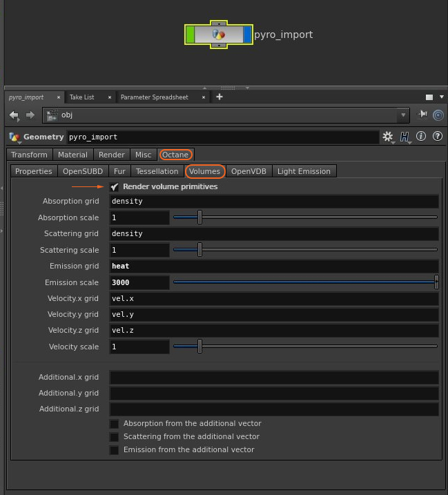This screenshot has height=495, width=448.
Task: Click the Absorption scale slider handle
Action: (199, 217)
